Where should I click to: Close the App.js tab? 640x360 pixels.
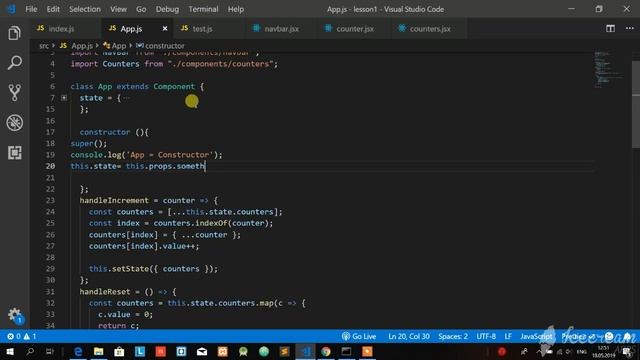[x=165, y=29]
